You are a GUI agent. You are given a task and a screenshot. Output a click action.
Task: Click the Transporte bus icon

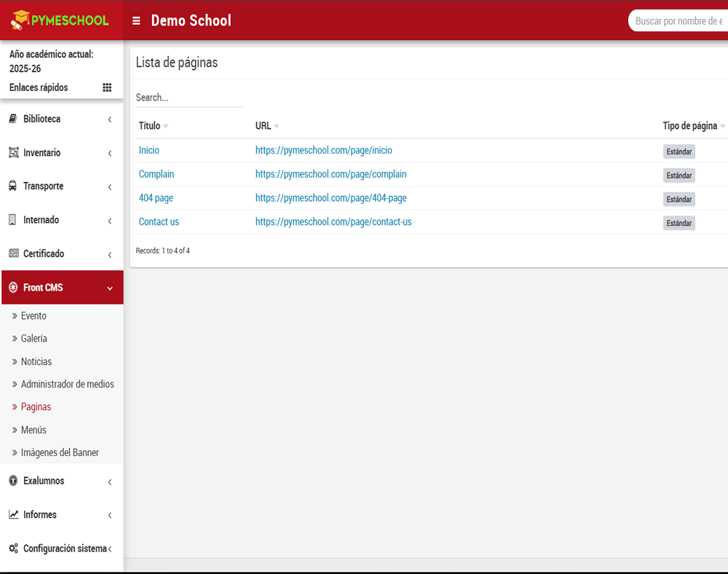pos(12,186)
